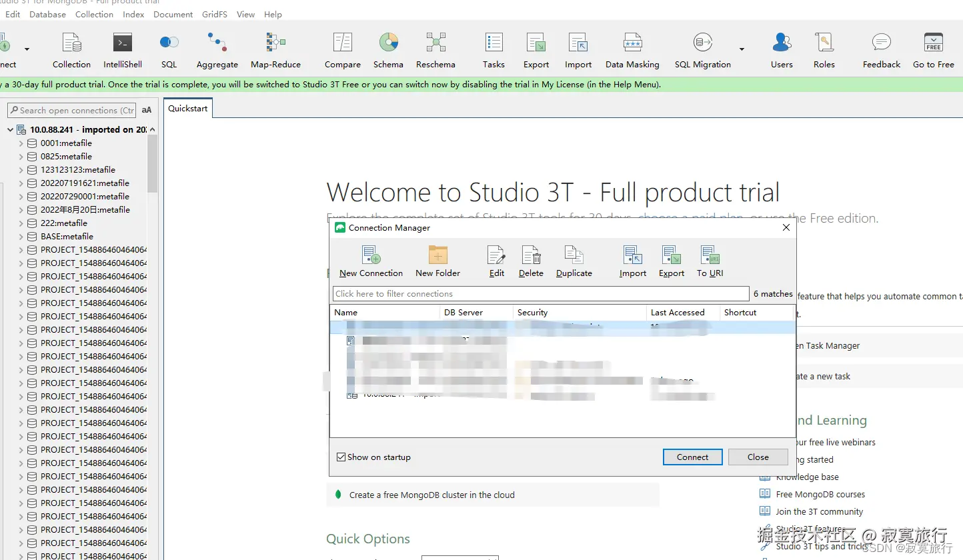Click Edit in the Connection Manager toolbar

497,261
